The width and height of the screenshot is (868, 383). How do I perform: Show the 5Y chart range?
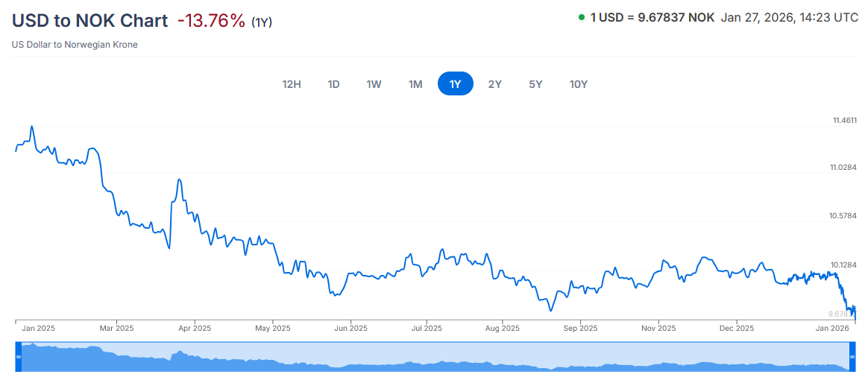click(535, 84)
